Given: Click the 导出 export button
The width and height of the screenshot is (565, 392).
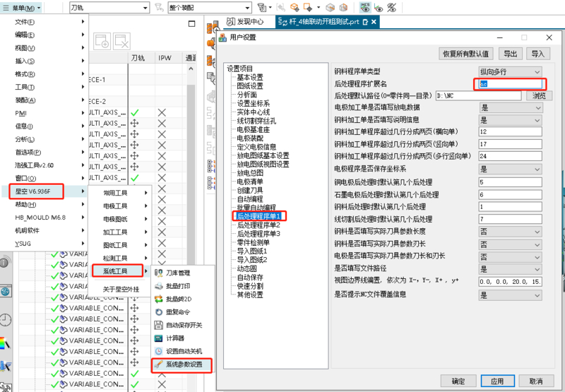Looking at the screenshot, I should point(510,54).
